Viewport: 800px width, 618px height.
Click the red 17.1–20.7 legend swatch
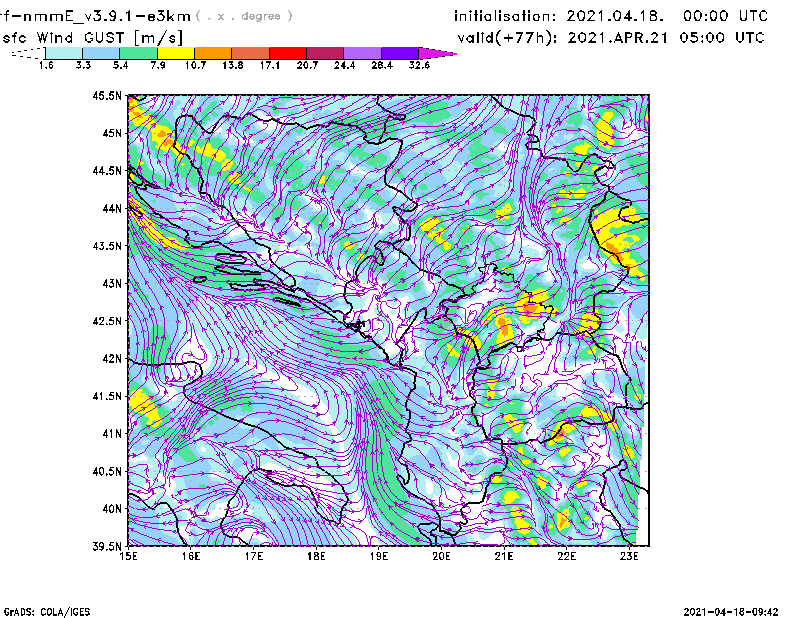(288, 53)
